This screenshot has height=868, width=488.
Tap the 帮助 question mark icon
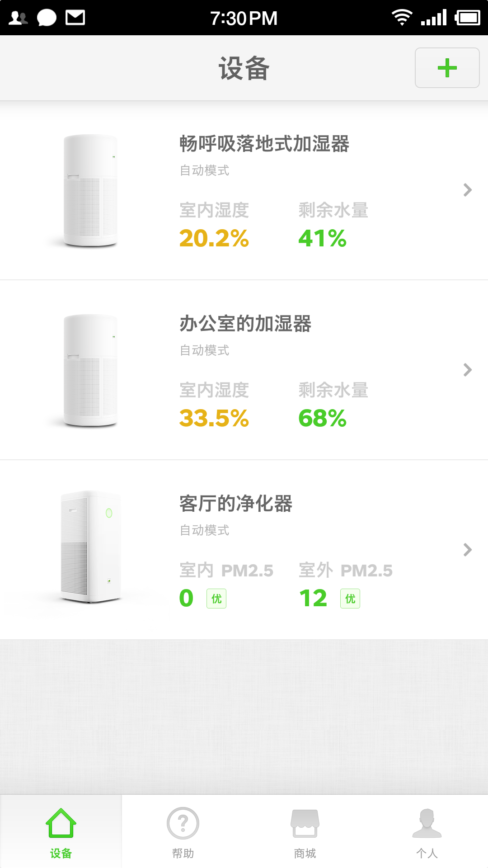click(x=183, y=823)
